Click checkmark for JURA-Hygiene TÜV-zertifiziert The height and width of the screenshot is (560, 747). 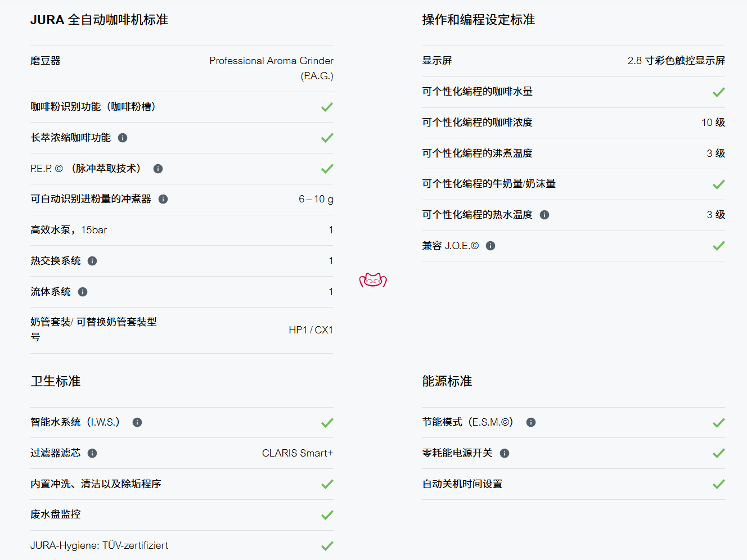coord(327,546)
